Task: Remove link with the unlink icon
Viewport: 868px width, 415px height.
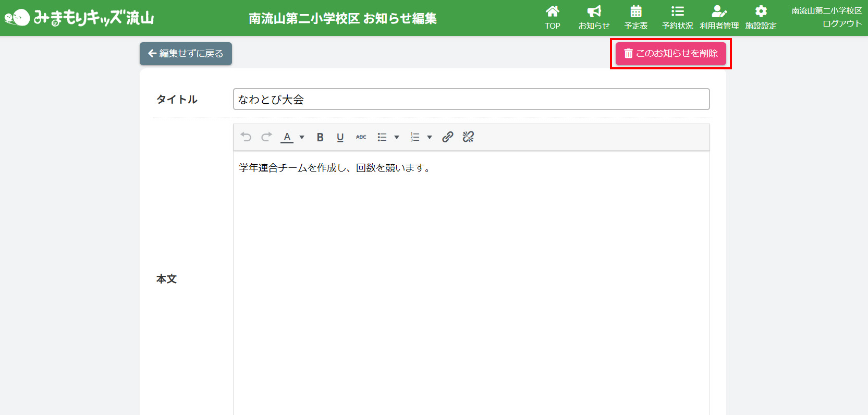Action: point(468,137)
